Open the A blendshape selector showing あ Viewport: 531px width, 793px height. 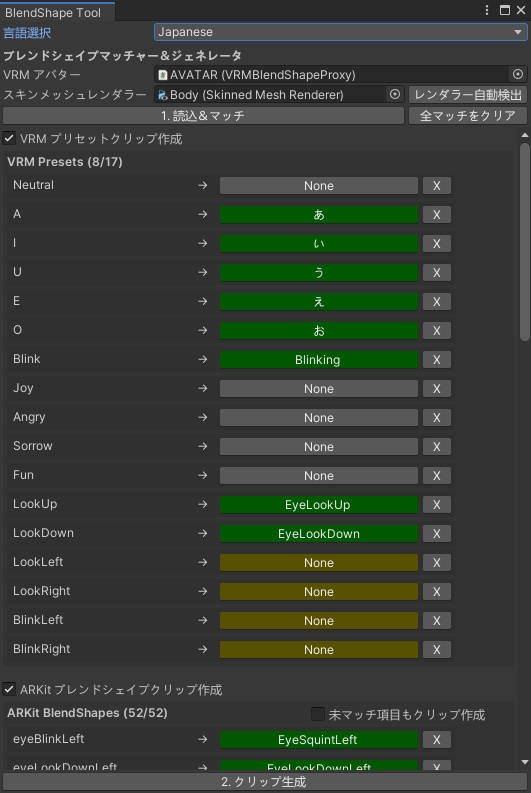(x=319, y=214)
